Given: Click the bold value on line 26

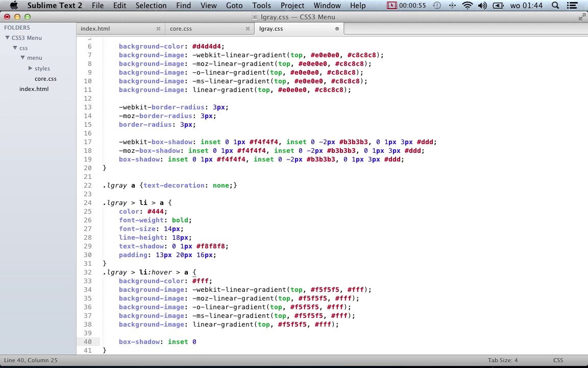Looking at the screenshot, I should [x=180, y=220].
